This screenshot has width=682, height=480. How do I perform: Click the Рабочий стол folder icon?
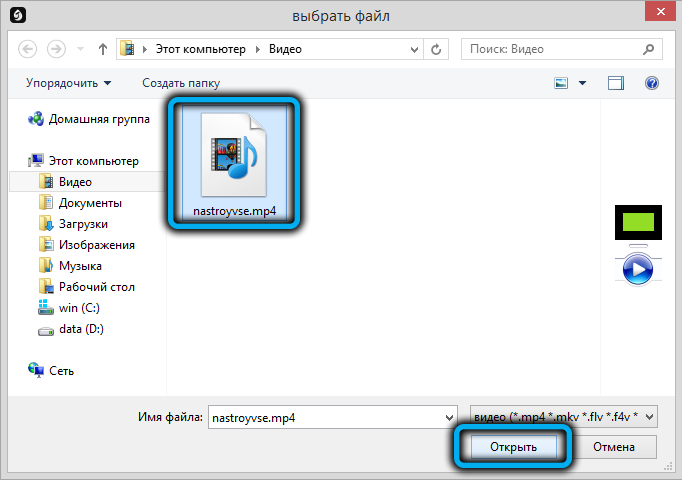pos(46,286)
